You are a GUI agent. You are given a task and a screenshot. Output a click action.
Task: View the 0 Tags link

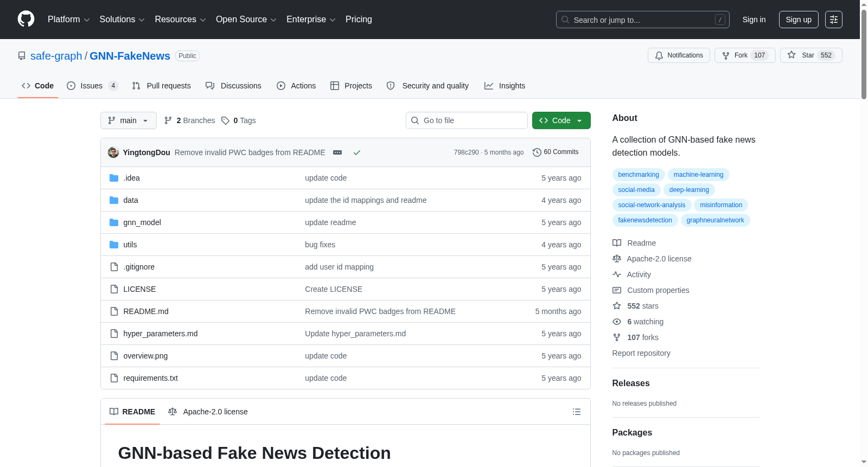(239, 120)
